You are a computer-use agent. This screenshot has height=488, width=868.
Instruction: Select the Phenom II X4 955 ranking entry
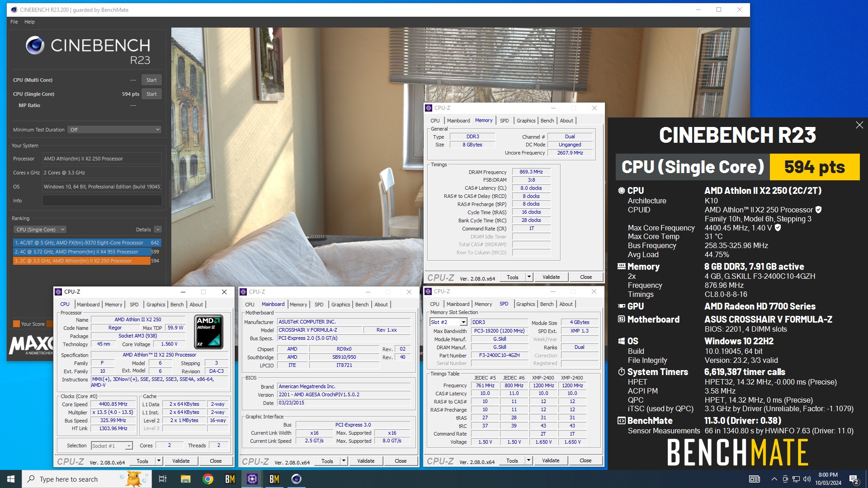87,252
